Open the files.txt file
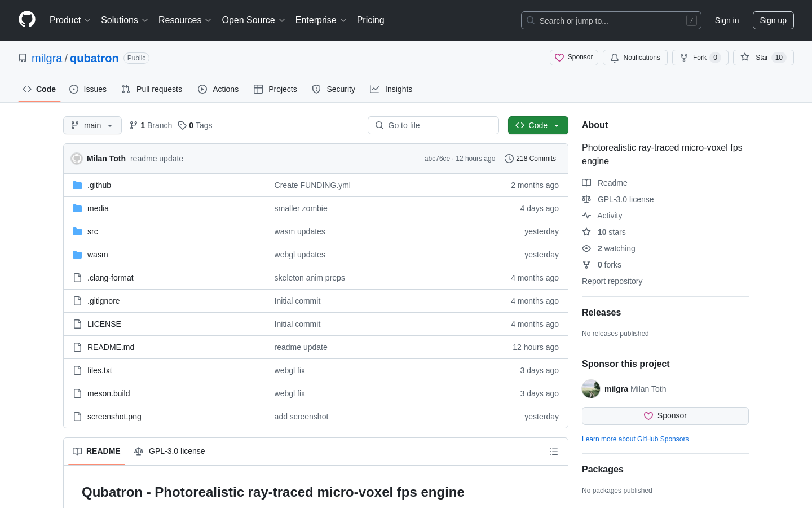 tap(100, 370)
